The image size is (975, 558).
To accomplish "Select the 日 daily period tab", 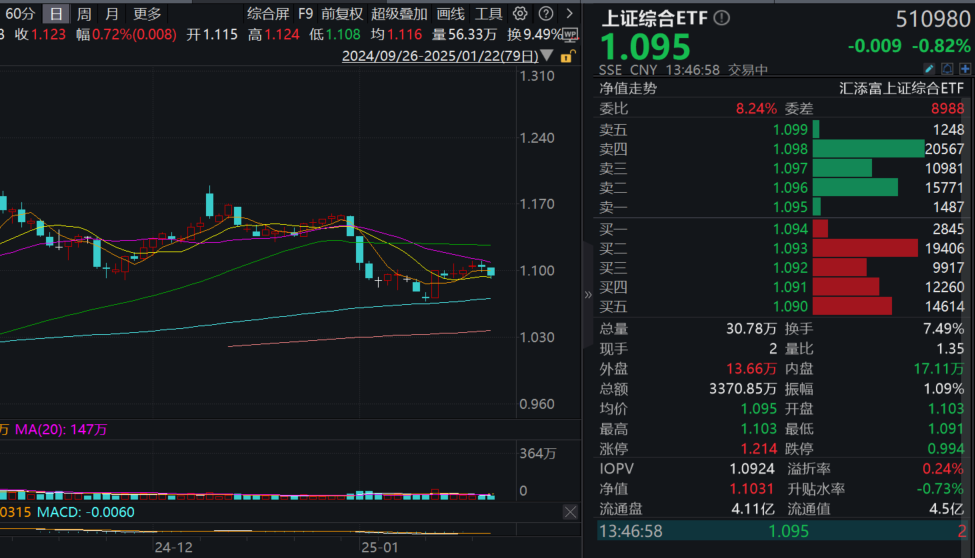I will coord(56,14).
